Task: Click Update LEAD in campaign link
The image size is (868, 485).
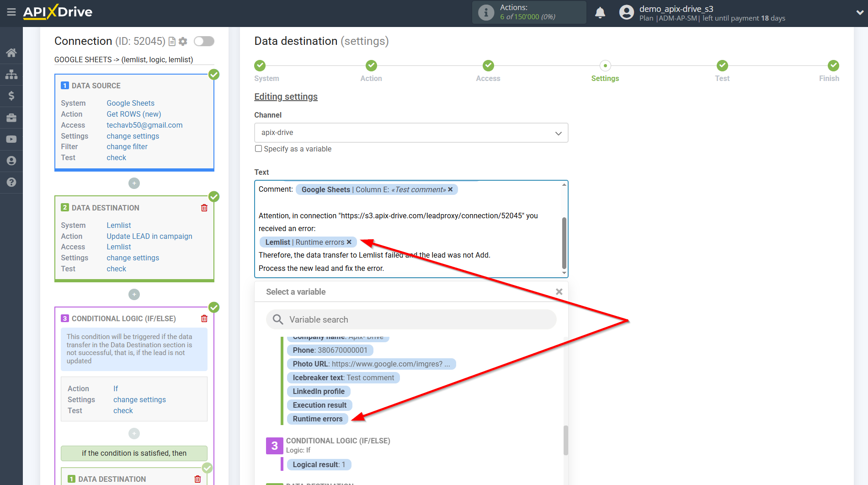Action: (x=149, y=236)
